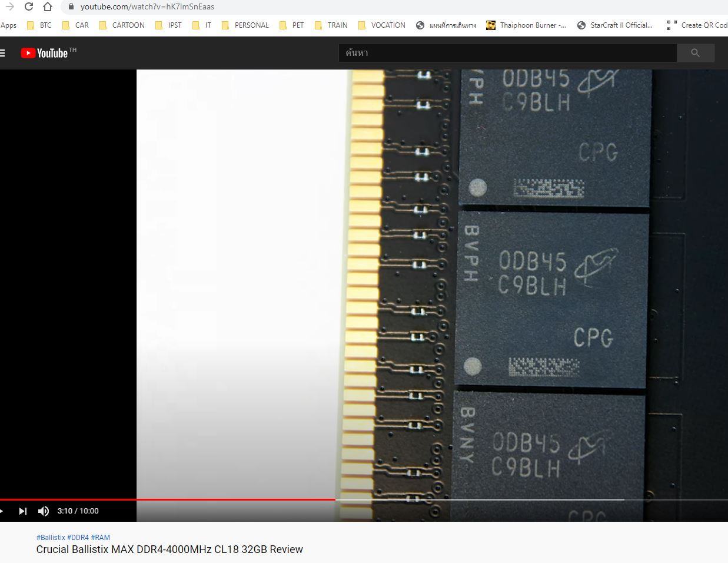The width and height of the screenshot is (728, 563).
Task: Open the แผนที่การเดินทาง bookmark
Action: point(446,25)
